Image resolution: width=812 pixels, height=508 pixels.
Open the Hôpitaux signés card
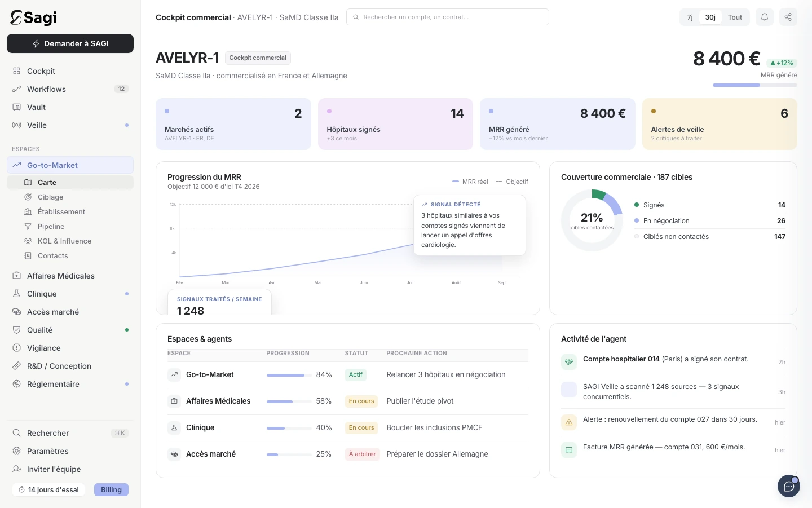pyautogui.click(x=395, y=124)
